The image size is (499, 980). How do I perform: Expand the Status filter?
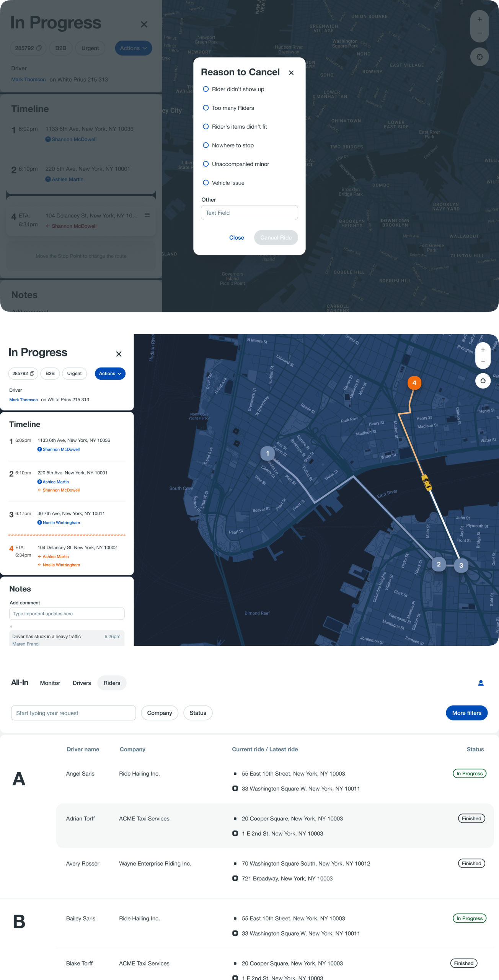click(198, 713)
